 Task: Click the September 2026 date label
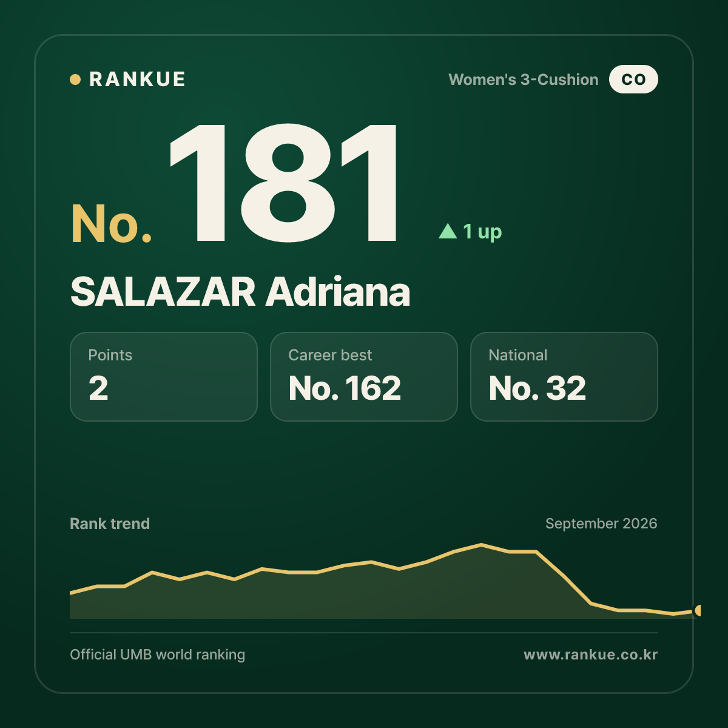click(601, 524)
